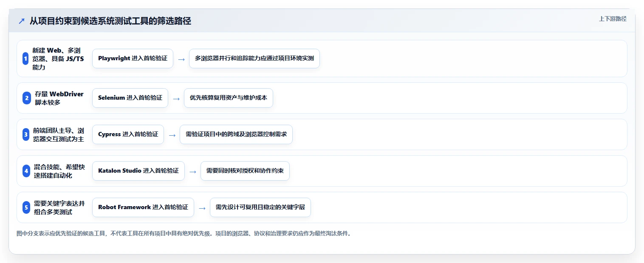Viewport: 644px width, 263px height.
Task: Click the text 新建 Web、多浏览器、具备 JS/TS 能力
Action: pyautogui.click(x=58, y=59)
